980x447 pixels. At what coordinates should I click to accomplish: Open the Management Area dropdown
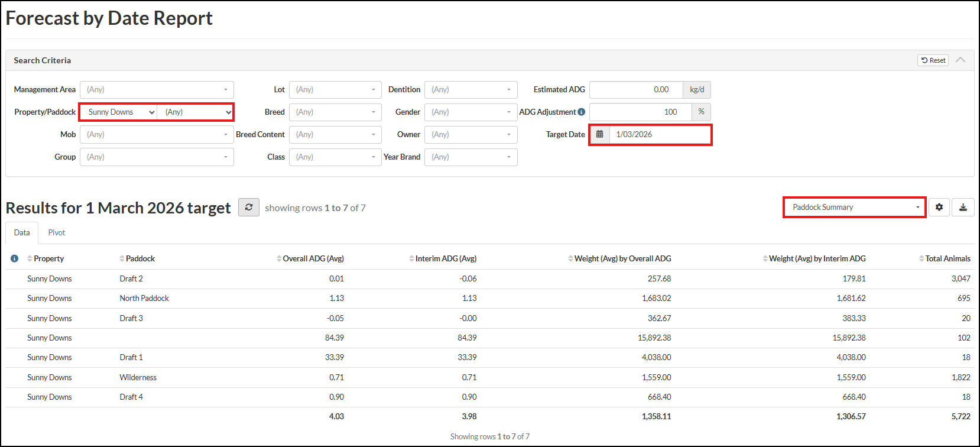(157, 90)
